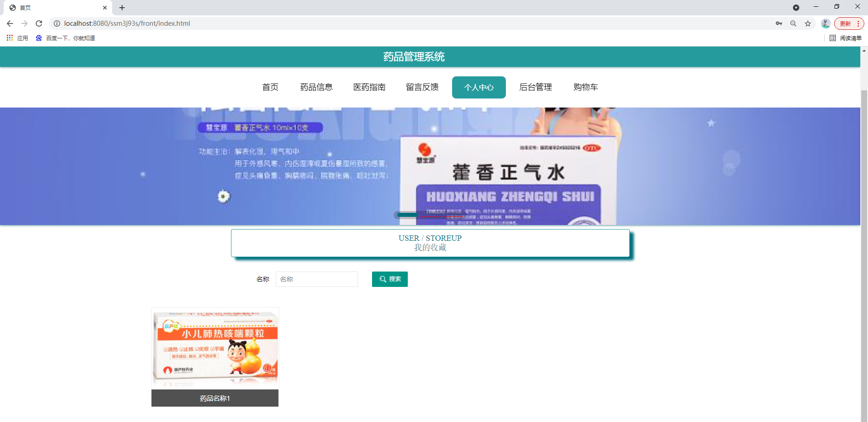This screenshot has width=868, height=422.
Task: Click the scrollbar up arrow
Action: point(864,51)
